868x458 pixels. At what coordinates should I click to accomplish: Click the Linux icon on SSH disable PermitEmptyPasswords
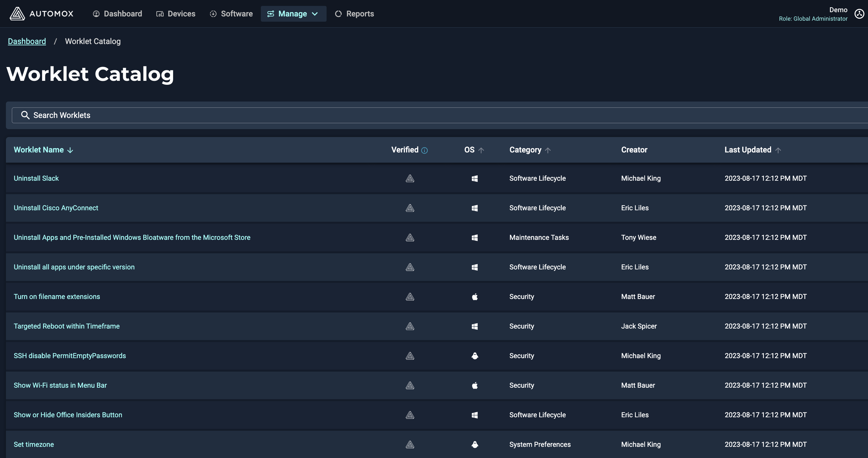point(474,355)
